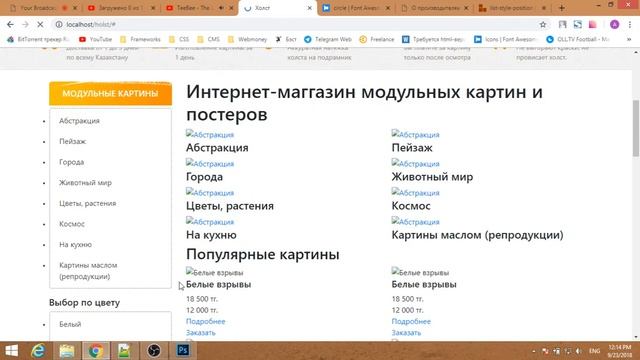Show hidden system tray icons
The image size is (640, 360).
pyautogui.click(x=533, y=351)
